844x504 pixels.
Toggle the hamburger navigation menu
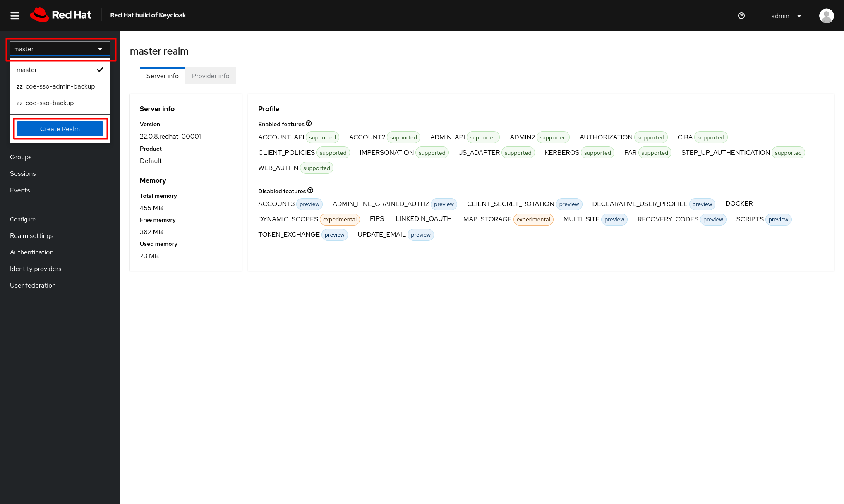[15, 16]
